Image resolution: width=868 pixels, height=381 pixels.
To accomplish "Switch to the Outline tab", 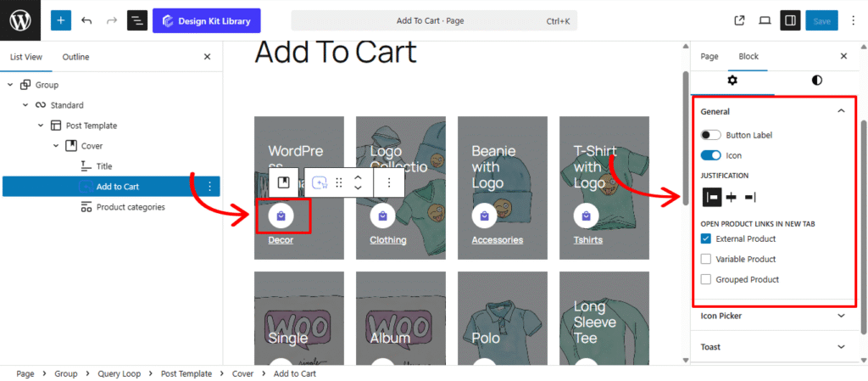I will (x=75, y=57).
